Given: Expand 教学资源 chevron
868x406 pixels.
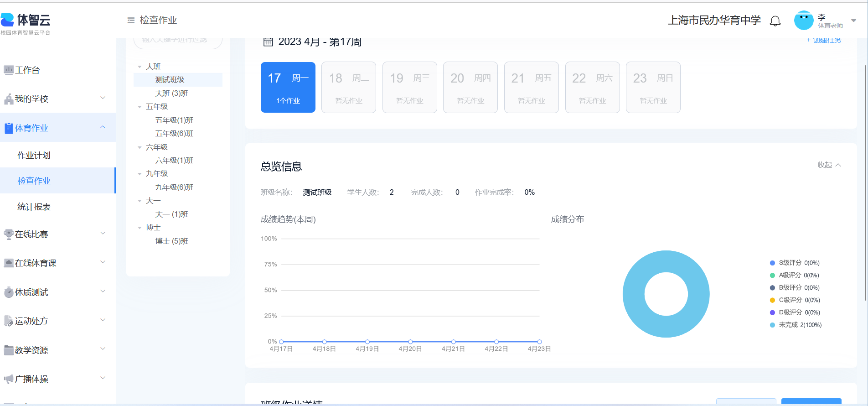Looking at the screenshot, I should 103,349.
